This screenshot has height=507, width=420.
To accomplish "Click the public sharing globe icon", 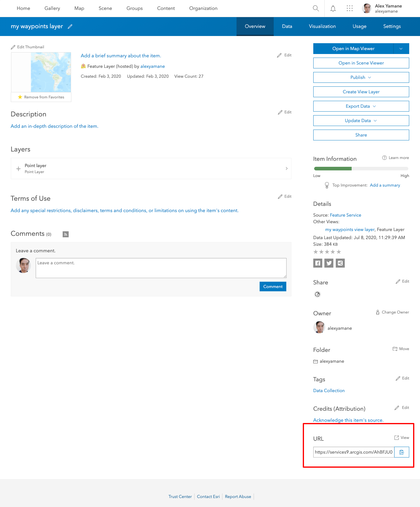I will click(x=317, y=294).
